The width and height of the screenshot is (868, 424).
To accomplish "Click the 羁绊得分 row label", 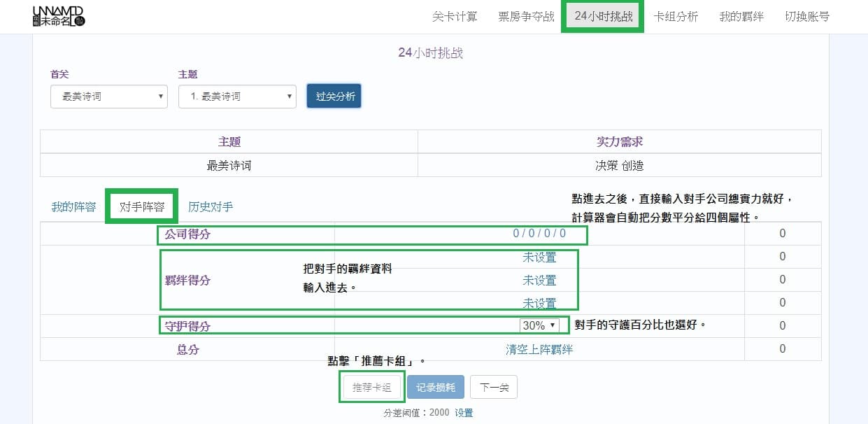I will pyautogui.click(x=187, y=280).
